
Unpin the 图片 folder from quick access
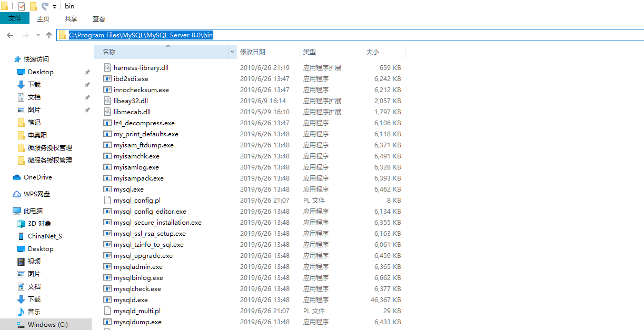[x=88, y=109]
